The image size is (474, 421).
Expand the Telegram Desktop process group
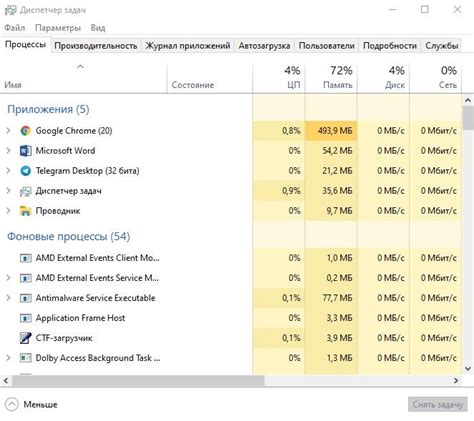click(8, 171)
